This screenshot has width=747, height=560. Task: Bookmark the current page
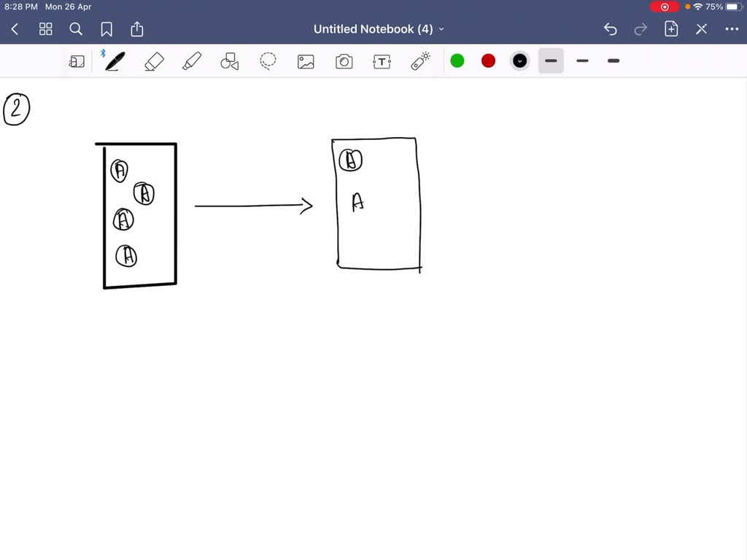click(107, 29)
